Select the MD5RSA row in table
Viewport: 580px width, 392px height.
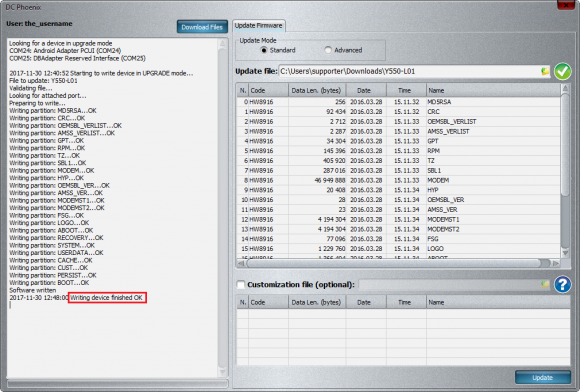click(398, 102)
